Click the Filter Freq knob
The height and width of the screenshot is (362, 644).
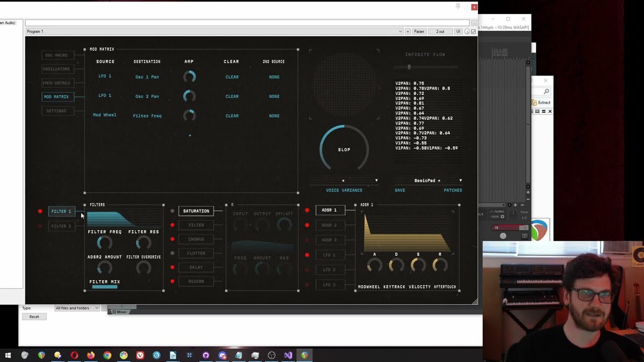coord(105,243)
